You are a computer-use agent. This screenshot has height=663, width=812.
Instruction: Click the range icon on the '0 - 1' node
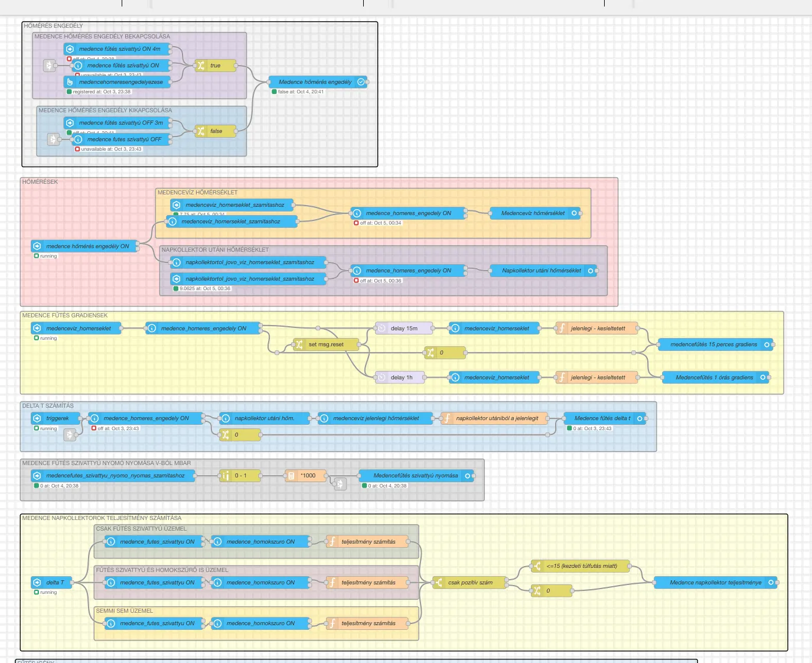pos(226,476)
